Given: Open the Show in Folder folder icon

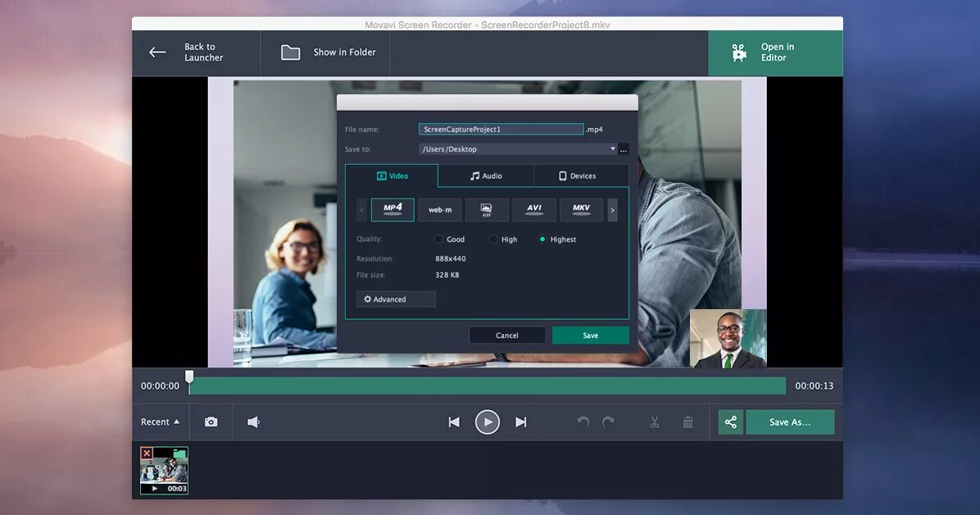Looking at the screenshot, I should [290, 52].
